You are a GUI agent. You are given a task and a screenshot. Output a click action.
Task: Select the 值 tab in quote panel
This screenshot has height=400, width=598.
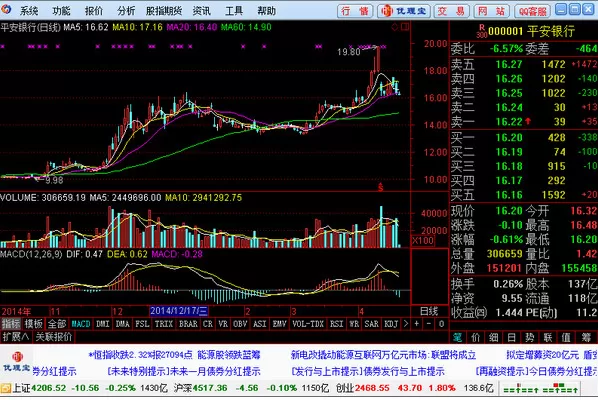[566, 337]
